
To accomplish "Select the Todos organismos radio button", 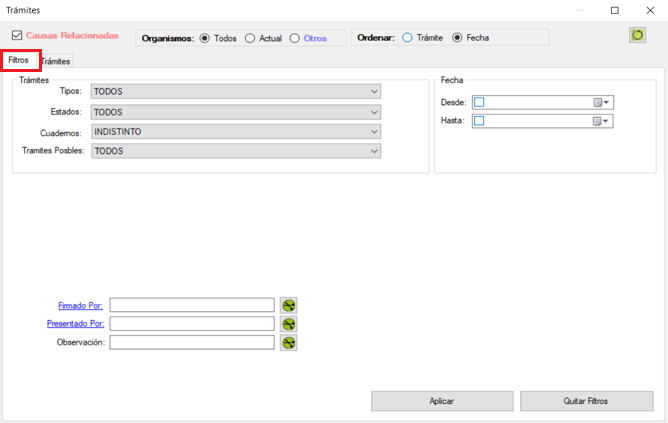I will (x=205, y=38).
